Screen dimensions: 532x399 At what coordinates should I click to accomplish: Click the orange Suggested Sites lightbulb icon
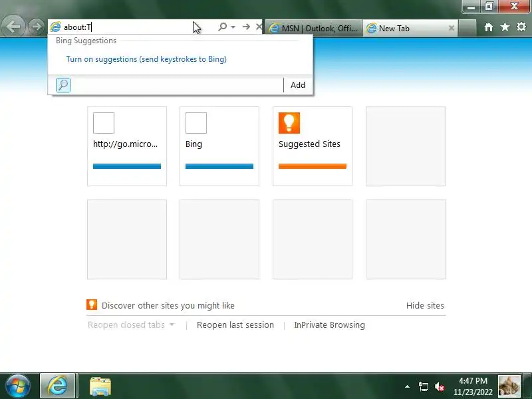289,123
